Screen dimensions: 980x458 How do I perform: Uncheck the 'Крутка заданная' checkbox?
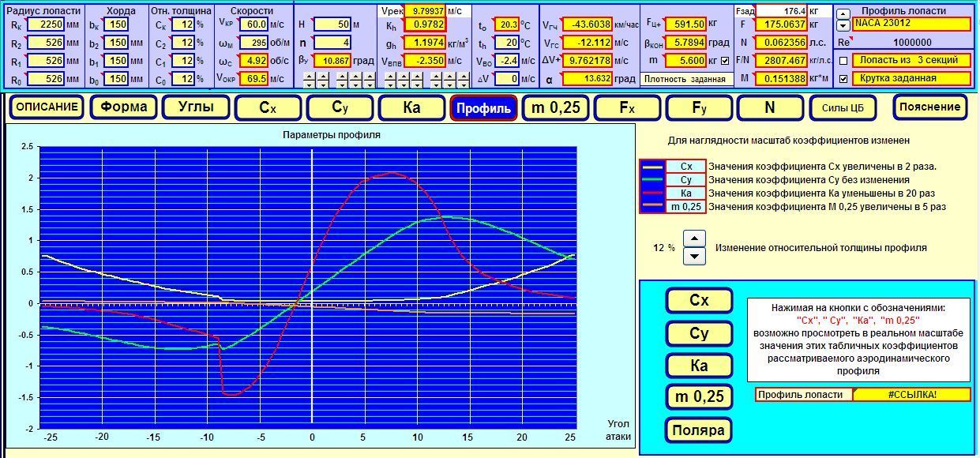point(843,79)
